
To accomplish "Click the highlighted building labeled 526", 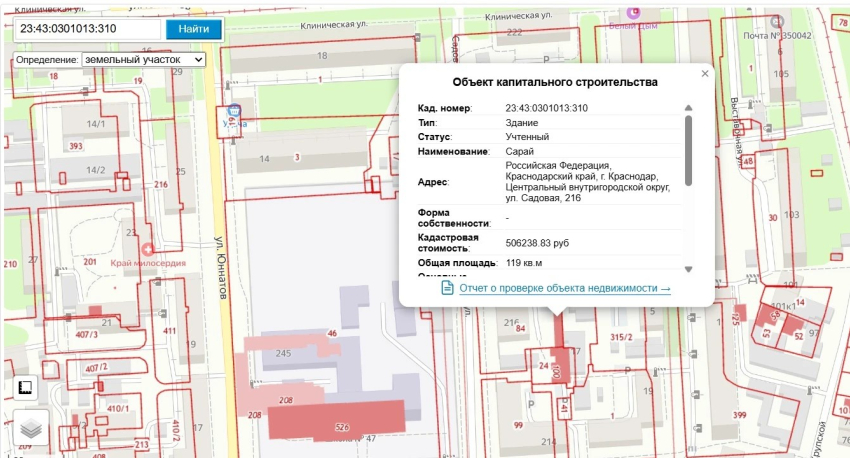I will [x=337, y=420].
